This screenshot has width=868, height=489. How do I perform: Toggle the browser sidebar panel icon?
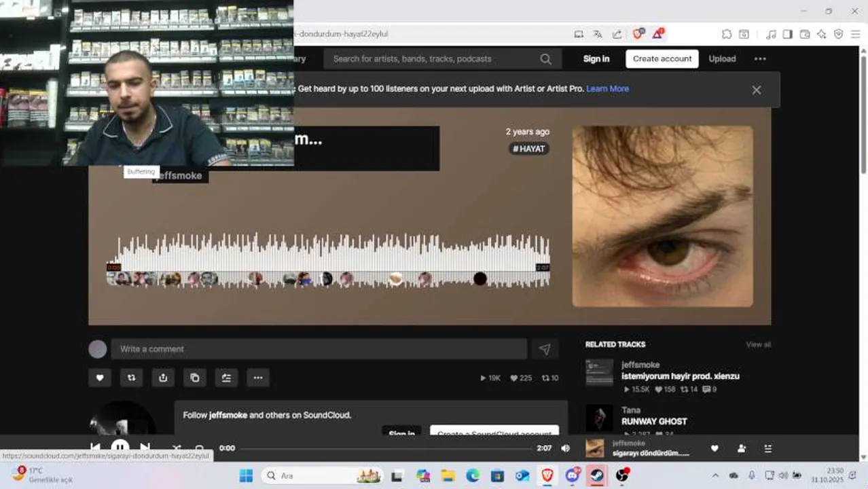787,34
